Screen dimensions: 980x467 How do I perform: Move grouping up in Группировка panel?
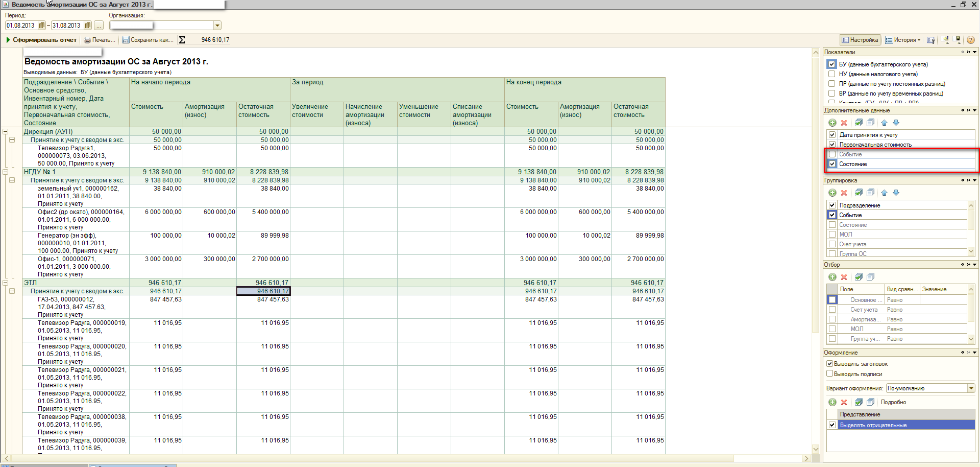[884, 193]
